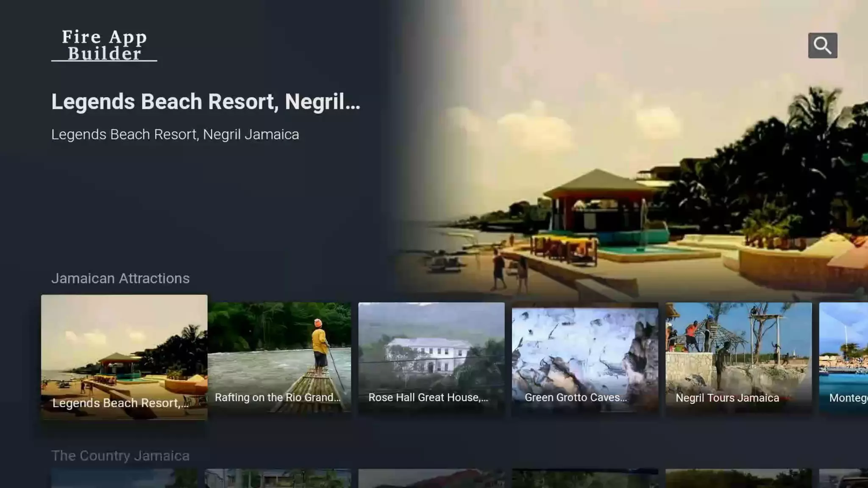Select first thumbnail in The Country Jamaica row

coord(124,479)
